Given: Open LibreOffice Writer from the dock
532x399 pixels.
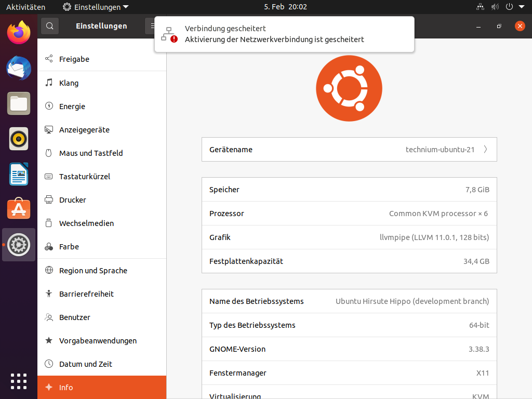Looking at the screenshot, I should (x=19, y=174).
